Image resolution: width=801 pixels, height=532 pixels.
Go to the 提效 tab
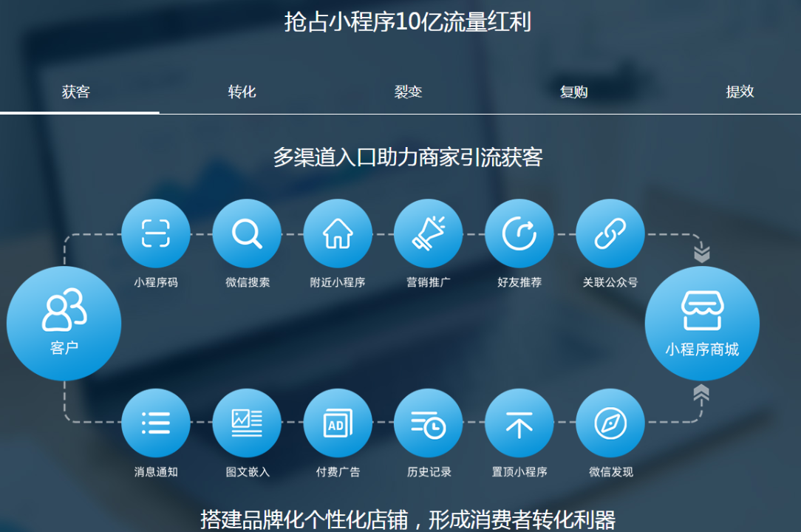point(740,92)
